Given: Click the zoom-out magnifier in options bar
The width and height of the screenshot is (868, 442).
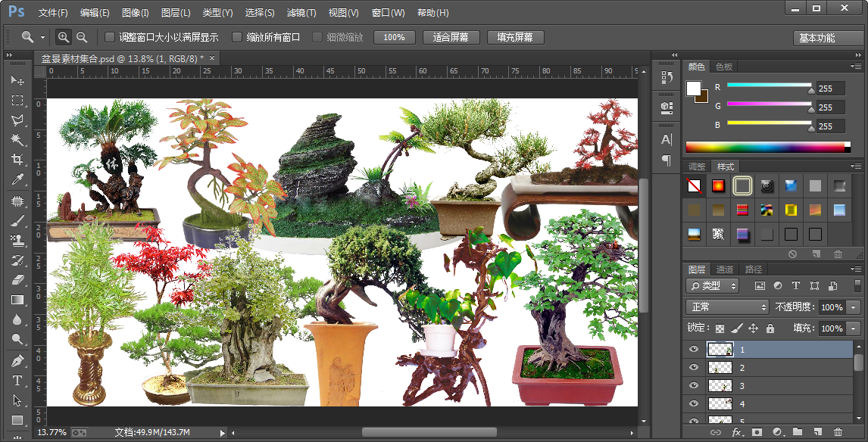Looking at the screenshot, I should (82, 37).
